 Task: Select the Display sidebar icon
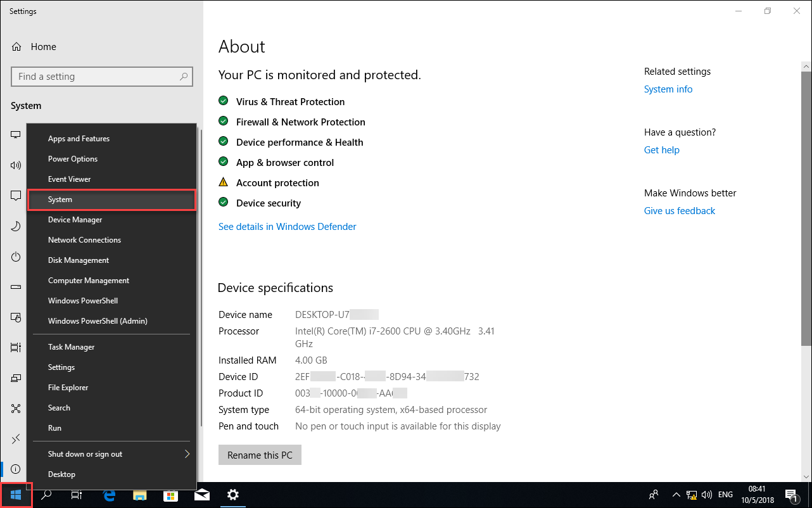tap(16, 135)
